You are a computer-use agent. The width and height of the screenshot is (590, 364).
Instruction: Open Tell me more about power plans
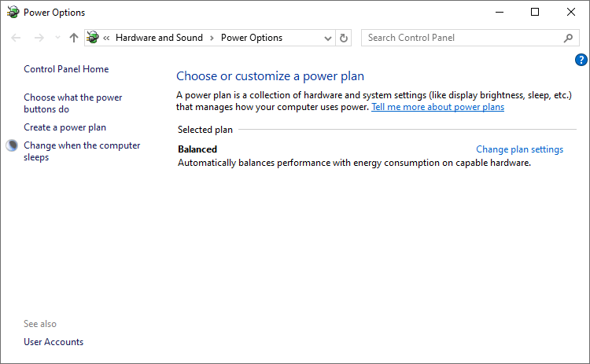coord(437,107)
